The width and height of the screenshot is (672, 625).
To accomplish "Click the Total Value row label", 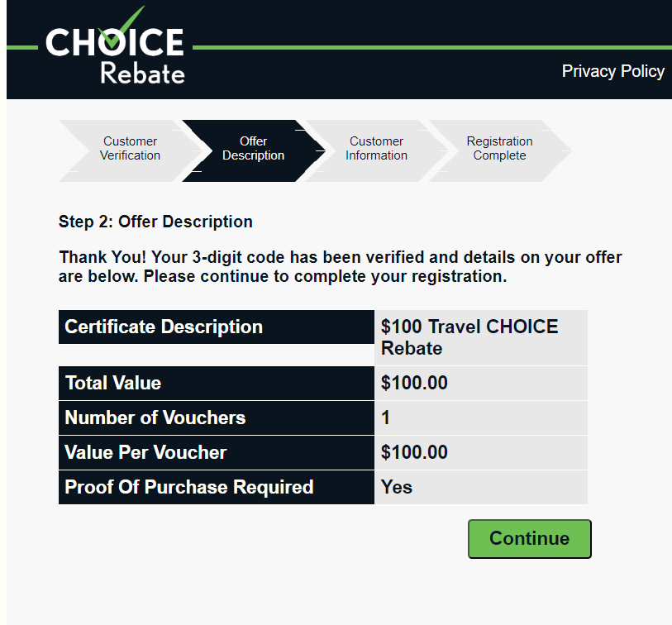I will (217, 384).
